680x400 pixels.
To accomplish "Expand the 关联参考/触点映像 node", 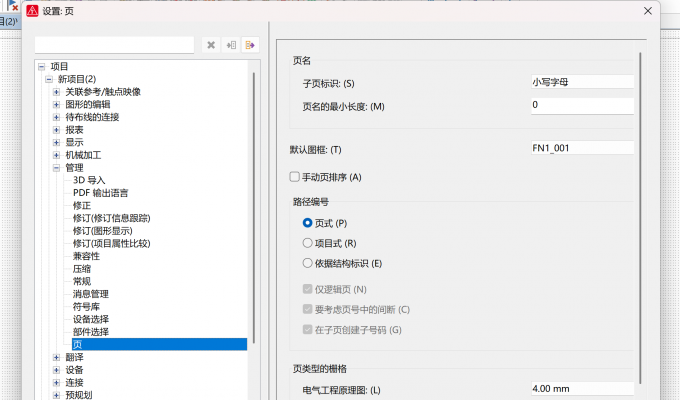I will click(56, 92).
